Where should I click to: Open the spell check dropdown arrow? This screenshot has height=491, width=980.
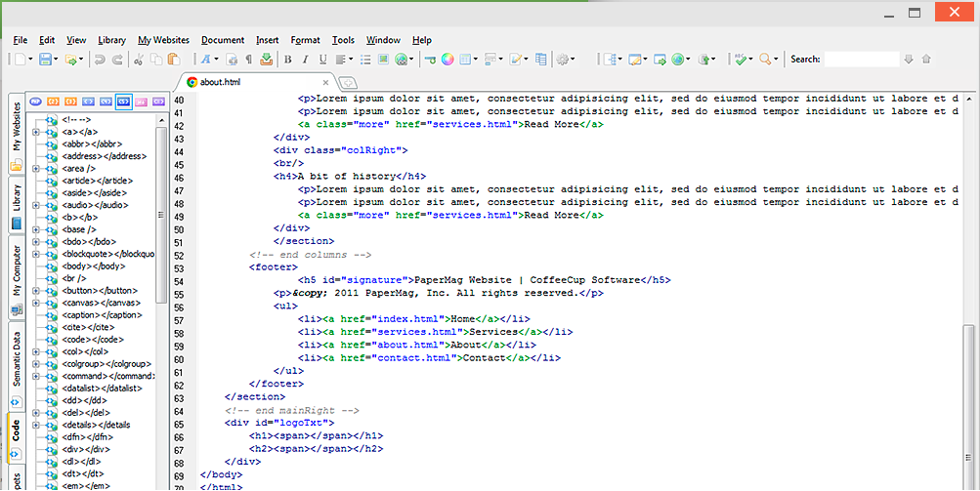[x=750, y=60]
